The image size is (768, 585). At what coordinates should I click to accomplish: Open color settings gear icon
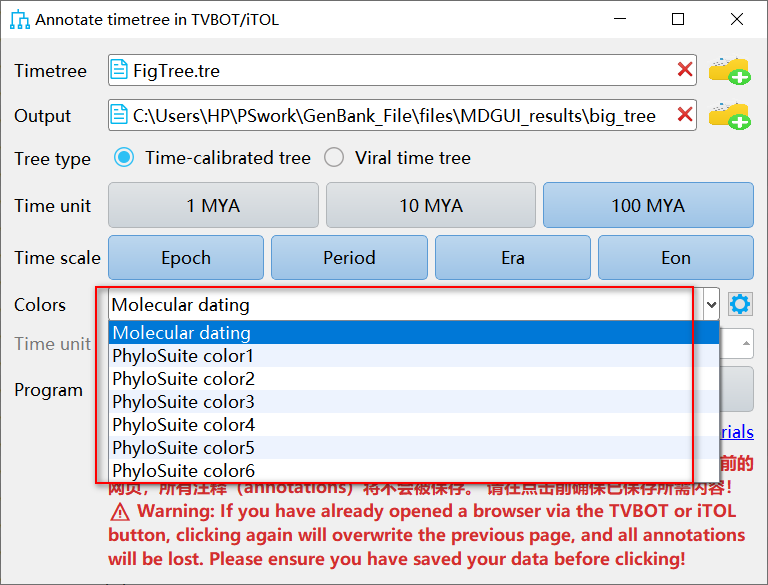click(x=740, y=304)
